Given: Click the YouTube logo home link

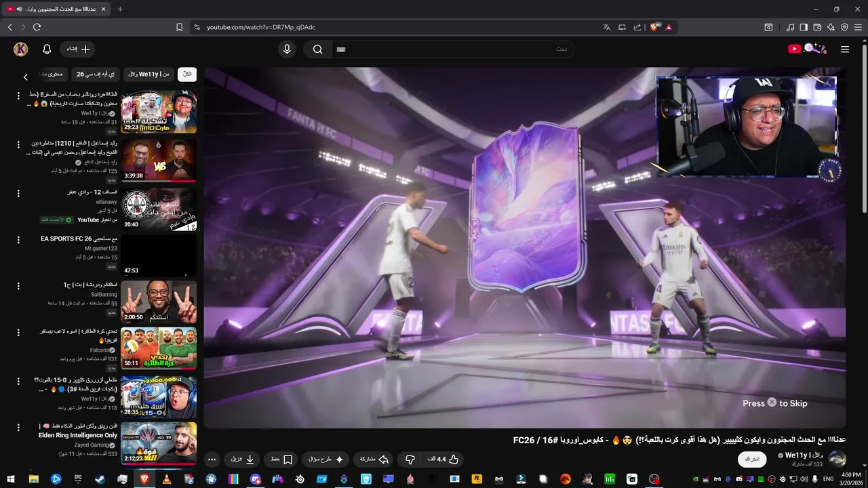Looking at the screenshot, I should 807,49.
